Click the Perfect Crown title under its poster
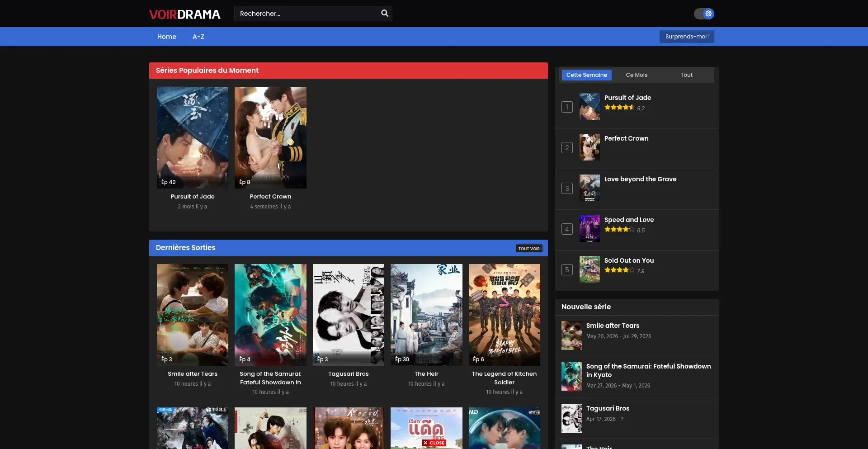 tap(270, 197)
